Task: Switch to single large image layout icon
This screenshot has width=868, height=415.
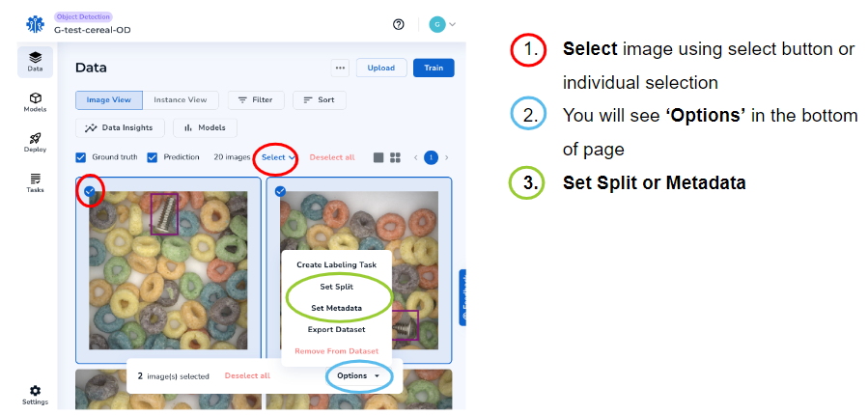Action: 378,157
